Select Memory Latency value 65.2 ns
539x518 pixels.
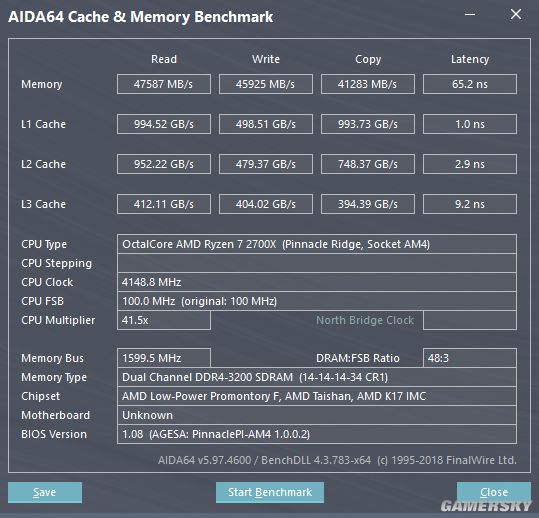(x=470, y=84)
